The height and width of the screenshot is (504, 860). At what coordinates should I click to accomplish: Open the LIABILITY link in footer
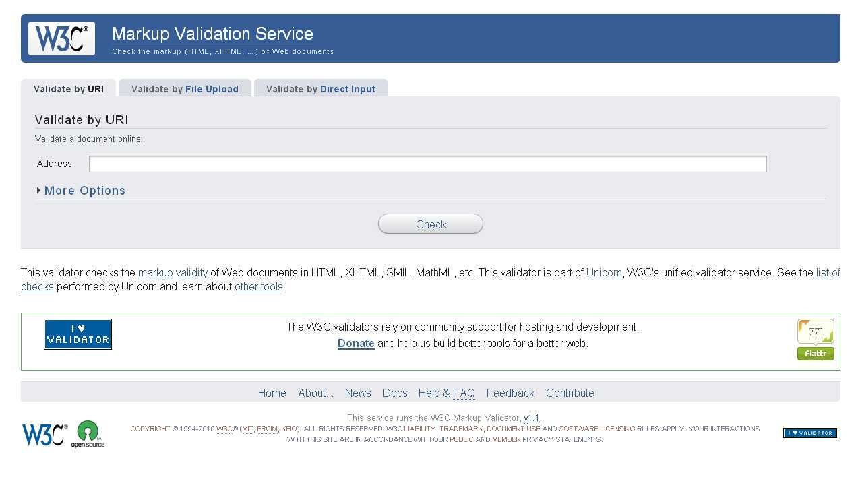tap(419, 429)
